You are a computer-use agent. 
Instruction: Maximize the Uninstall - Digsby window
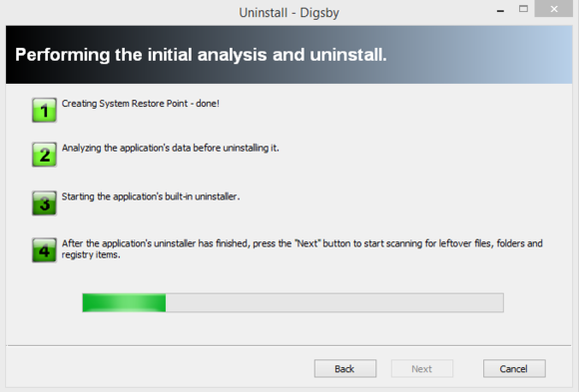(523, 9)
